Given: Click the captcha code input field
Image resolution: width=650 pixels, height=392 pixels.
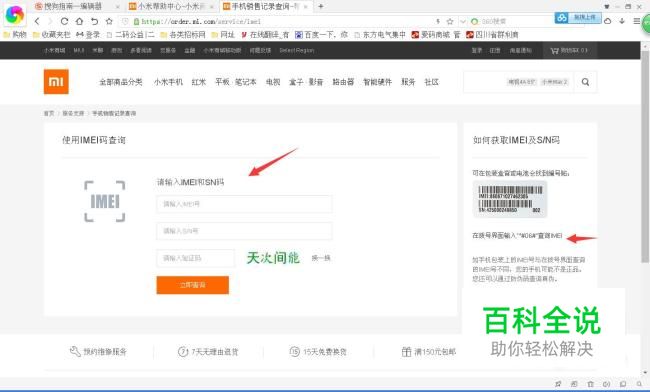Looking at the screenshot, I should tap(195, 258).
